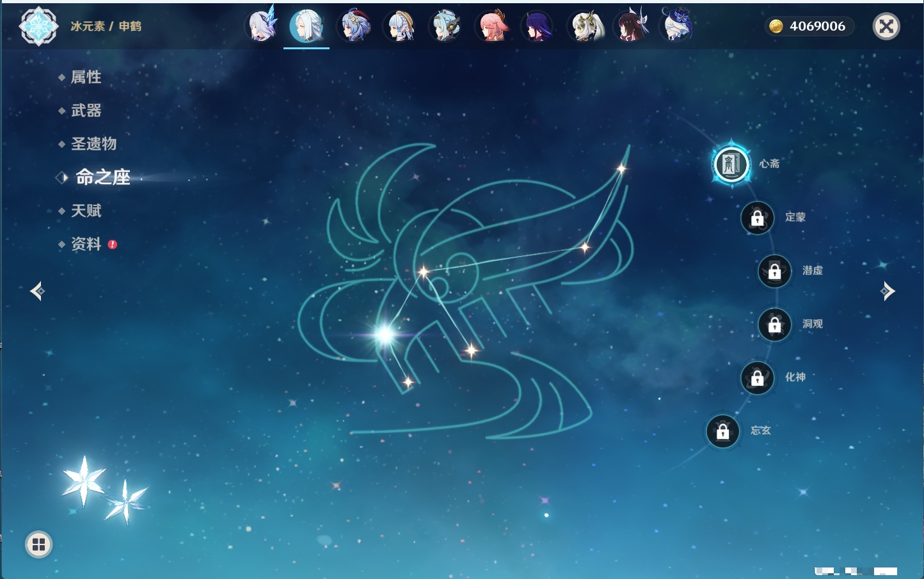Select the character with blue top hat

677,26
